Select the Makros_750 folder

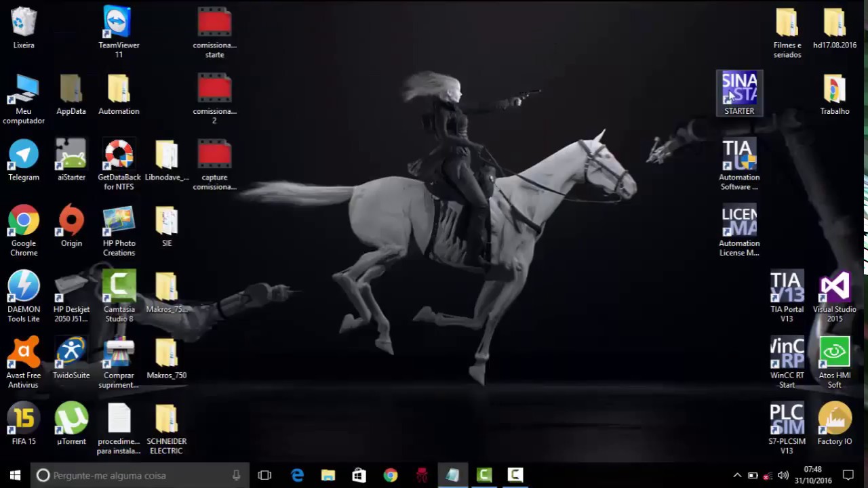(166, 359)
